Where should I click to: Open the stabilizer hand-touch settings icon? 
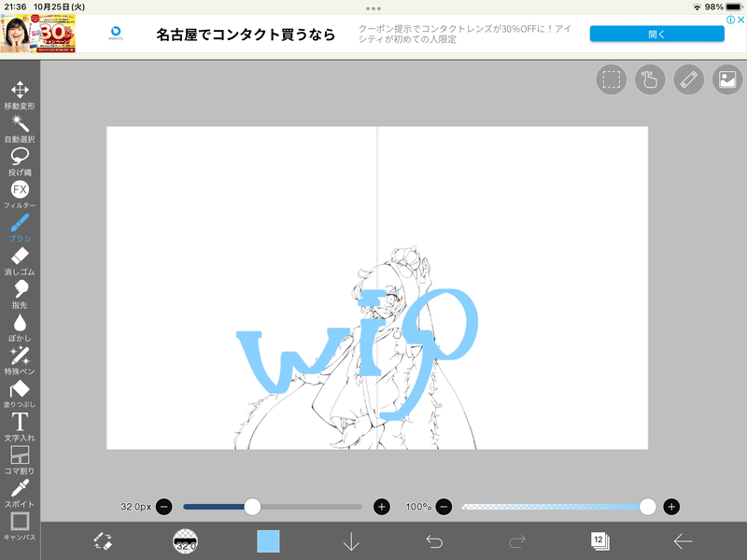click(650, 79)
